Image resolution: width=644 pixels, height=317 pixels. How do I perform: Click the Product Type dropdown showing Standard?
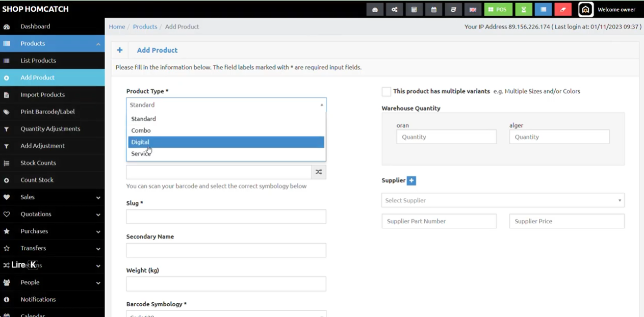226,105
